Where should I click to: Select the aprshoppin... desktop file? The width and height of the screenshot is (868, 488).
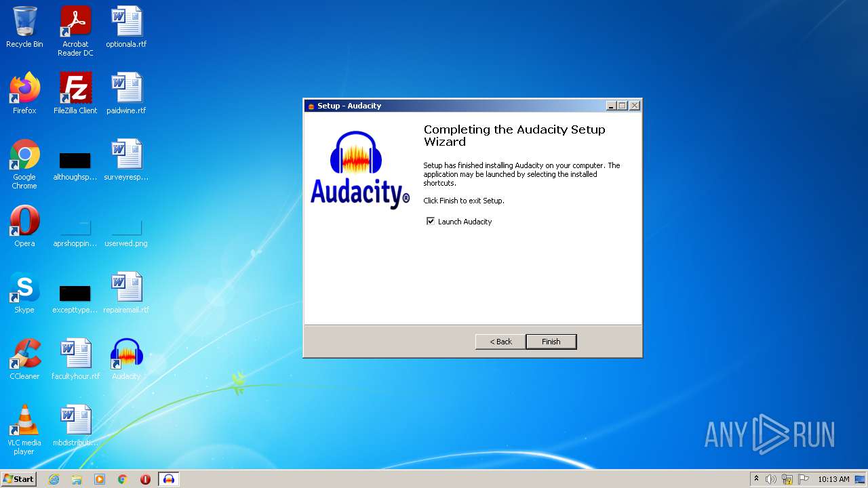(75, 232)
